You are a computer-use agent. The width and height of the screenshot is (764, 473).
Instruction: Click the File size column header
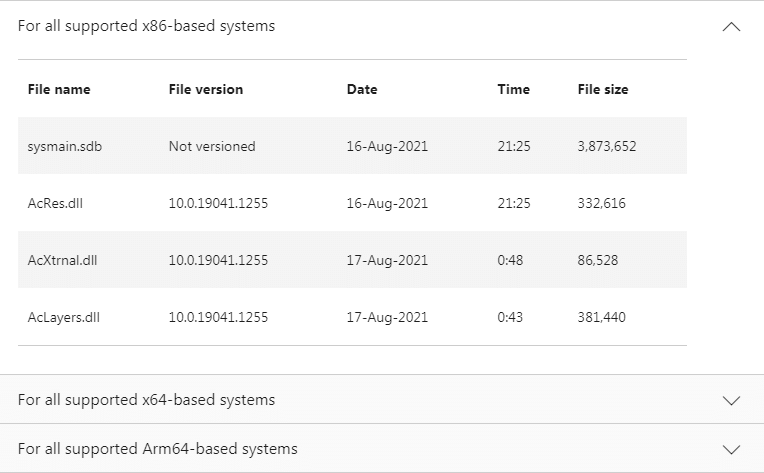(603, 89)
